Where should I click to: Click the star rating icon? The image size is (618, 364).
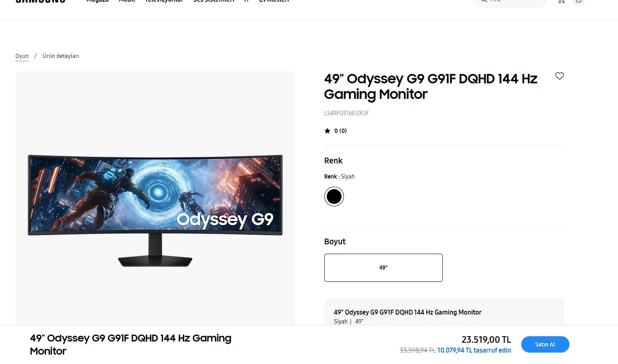coord(327,131)
